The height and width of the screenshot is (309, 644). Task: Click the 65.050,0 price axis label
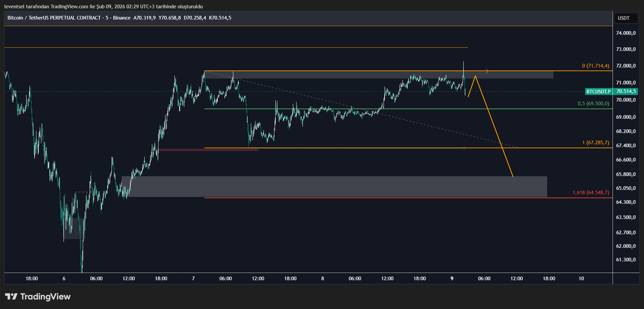(x=626, y=188)
